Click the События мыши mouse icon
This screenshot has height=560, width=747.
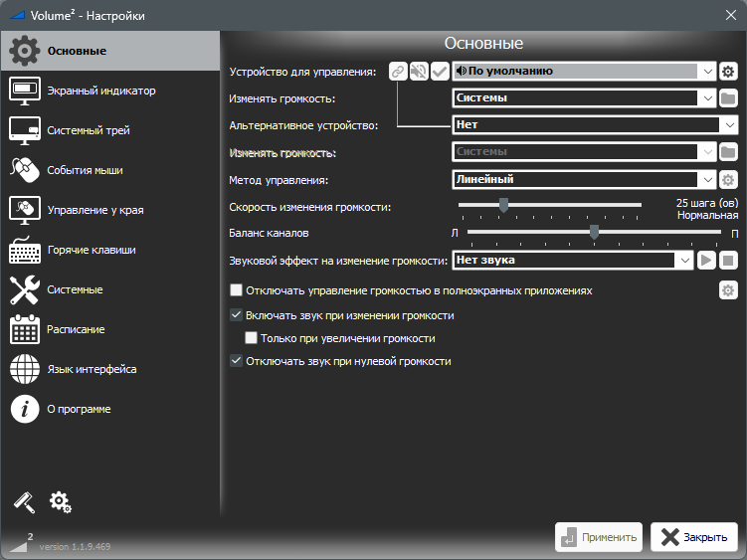24,170
